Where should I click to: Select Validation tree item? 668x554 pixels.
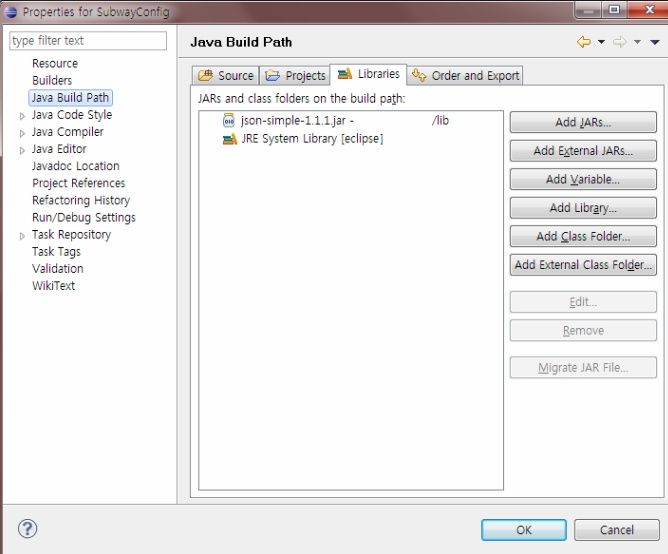58,268
